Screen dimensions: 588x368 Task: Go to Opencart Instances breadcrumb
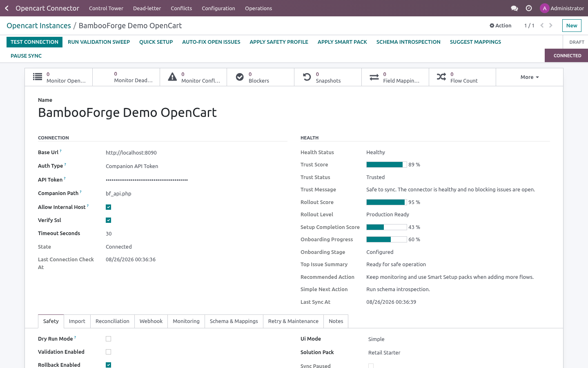pyautogui.click(x=39, y=26)
